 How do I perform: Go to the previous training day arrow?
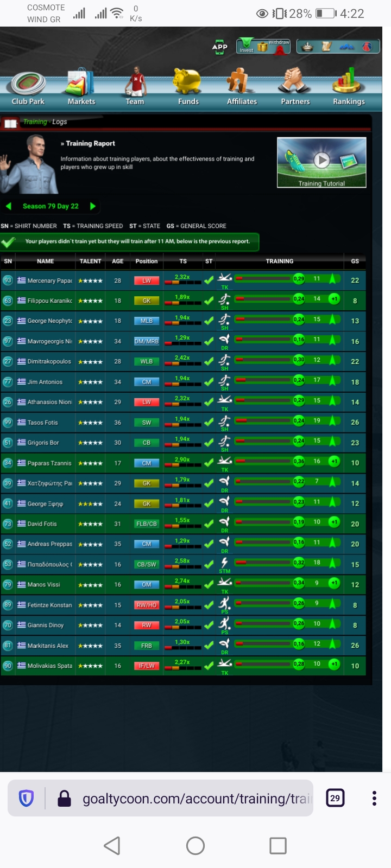8,206
